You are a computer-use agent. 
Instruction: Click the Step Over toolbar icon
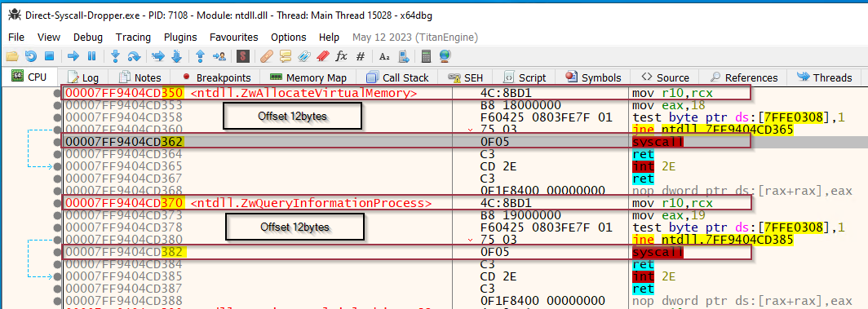click(x=134, y=55)
